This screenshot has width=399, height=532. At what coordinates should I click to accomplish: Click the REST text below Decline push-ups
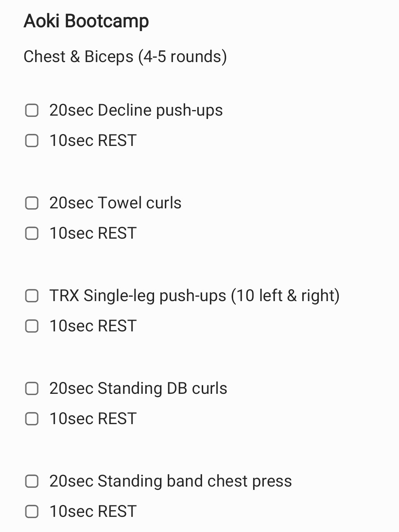[93, 140]
